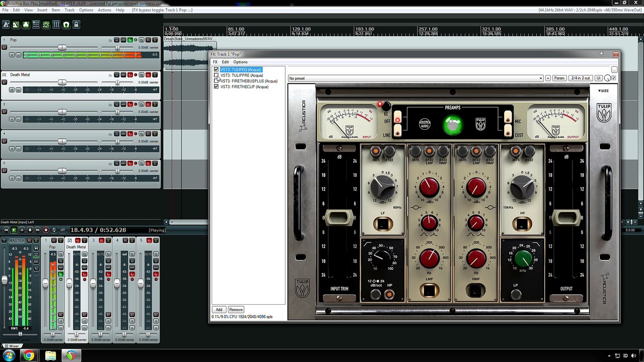The width and height of the screenshot is (644, 362).
Task: Open Options menu in FX window
Action: point(240,62)
